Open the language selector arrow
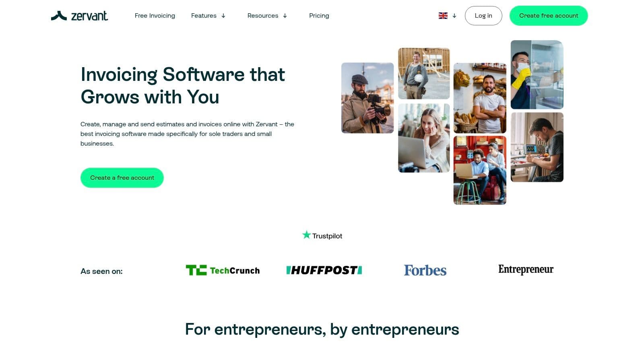Image resolution: width=644 pixels, height=362 pixels. point(454,16)
